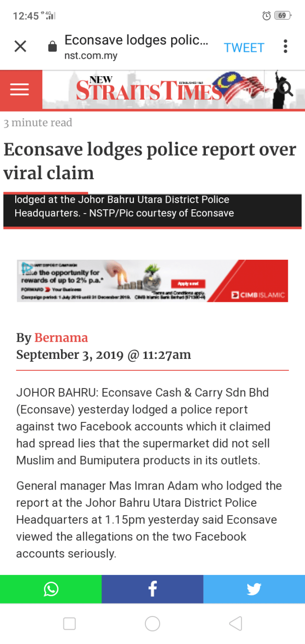Close the in-app browser tab
This screenshot has width=305, height=644.
20,46
